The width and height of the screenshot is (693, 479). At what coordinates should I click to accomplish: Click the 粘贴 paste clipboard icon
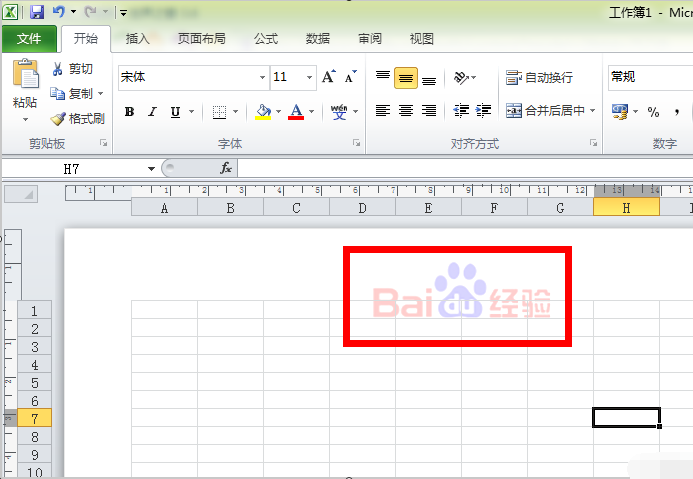[x=26, y=74]
